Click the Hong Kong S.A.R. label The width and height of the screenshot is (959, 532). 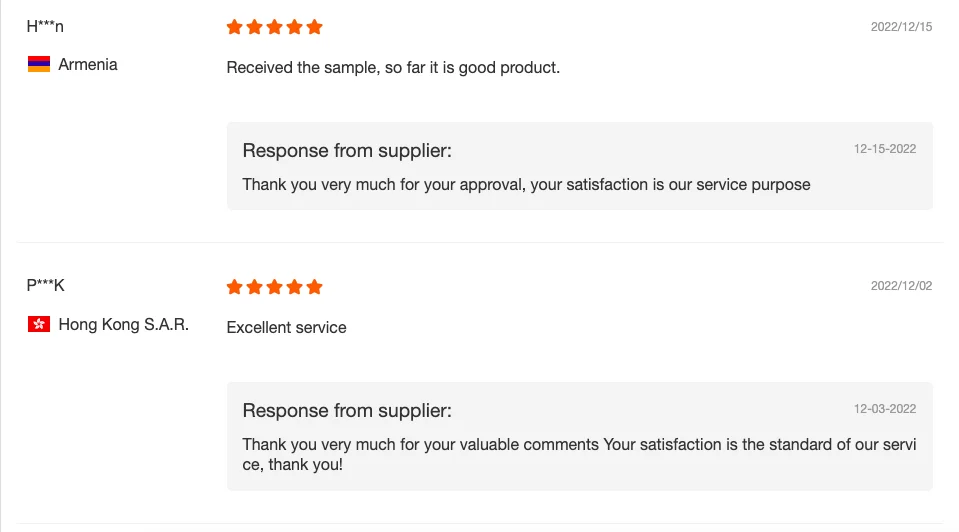click(123, 325)
